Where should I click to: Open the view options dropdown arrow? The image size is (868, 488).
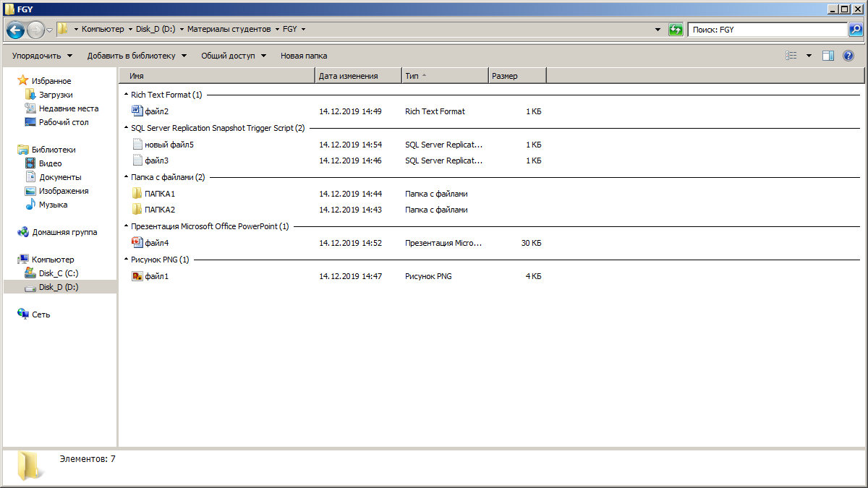click(809, 56)
